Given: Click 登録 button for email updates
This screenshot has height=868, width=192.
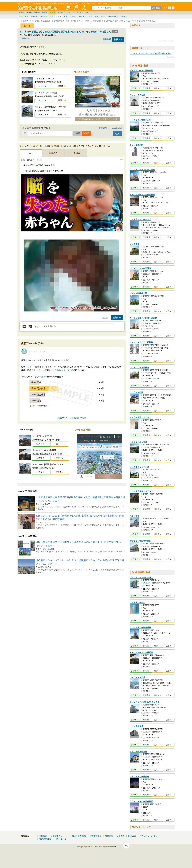Looking at the screenshot, I should tap(117, 133).
